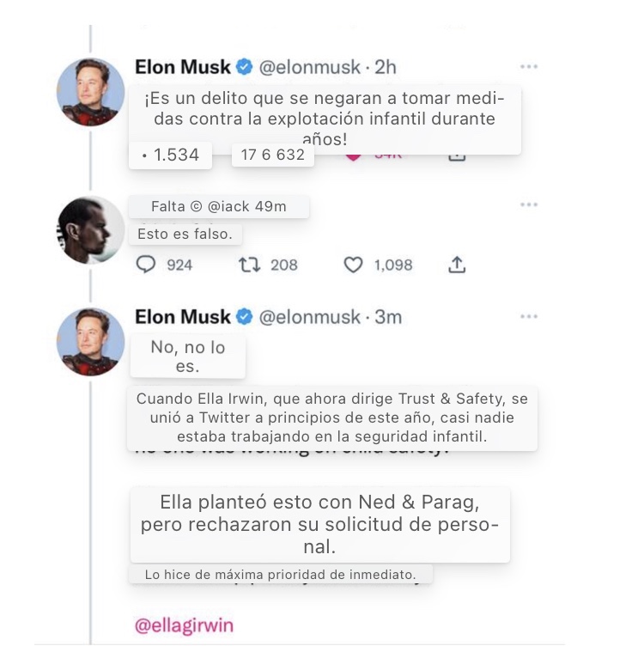Viewport: 644px width, 646px height.
Task: Open the 3m timestamp on Elon's tweet
Action: pos(388,317)
